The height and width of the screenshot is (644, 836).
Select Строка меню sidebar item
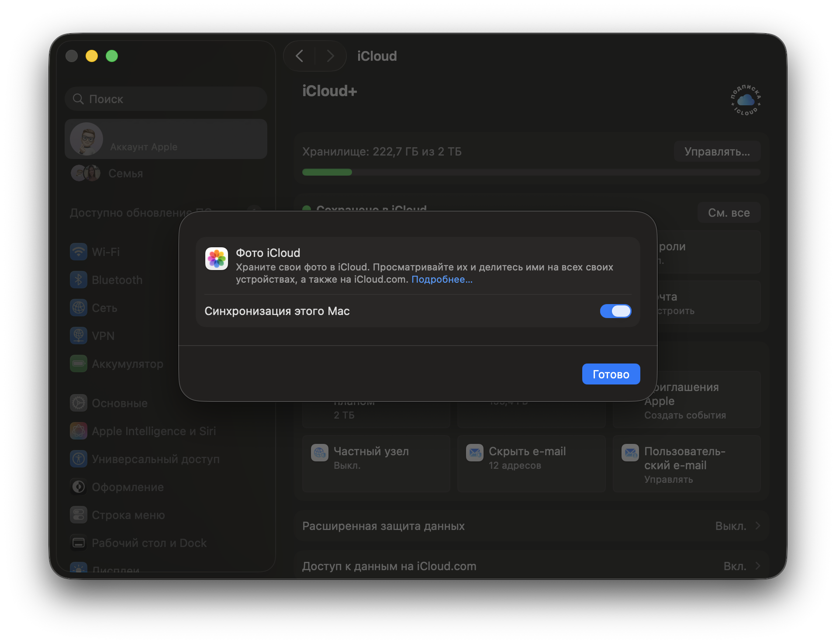coord(166,515)
